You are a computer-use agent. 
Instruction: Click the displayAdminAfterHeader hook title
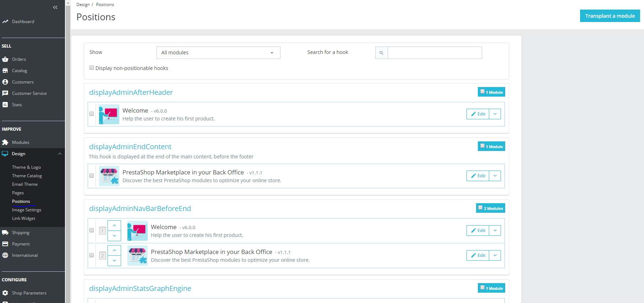[x=131, y=92]
